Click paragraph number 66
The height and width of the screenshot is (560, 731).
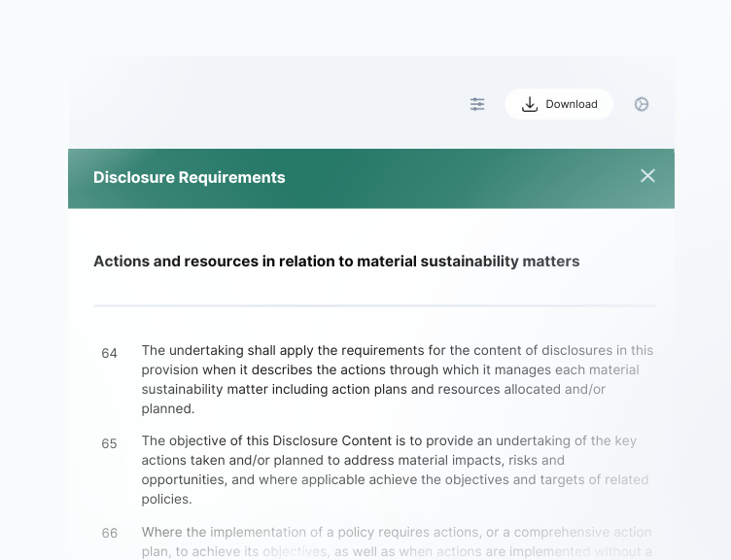tap(109, 533)
